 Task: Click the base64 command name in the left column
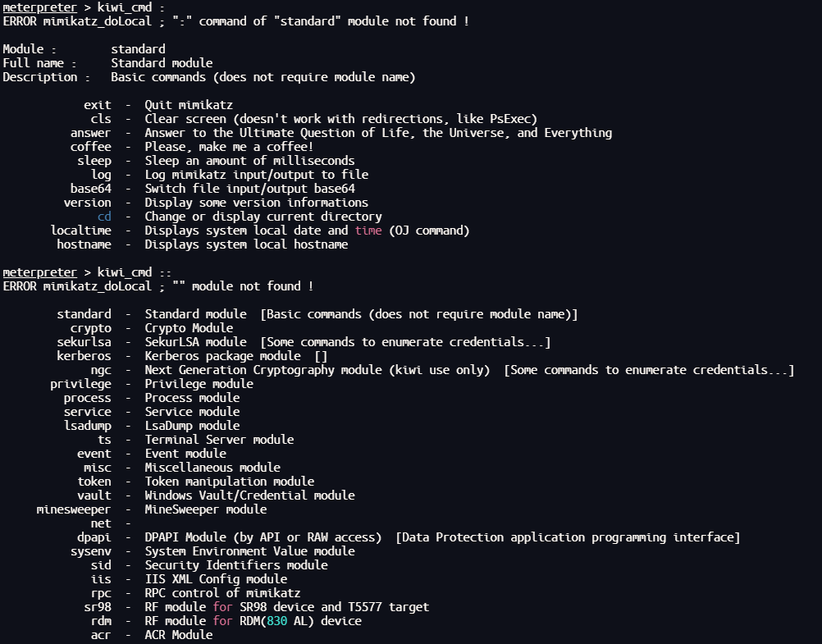(90, 189)
